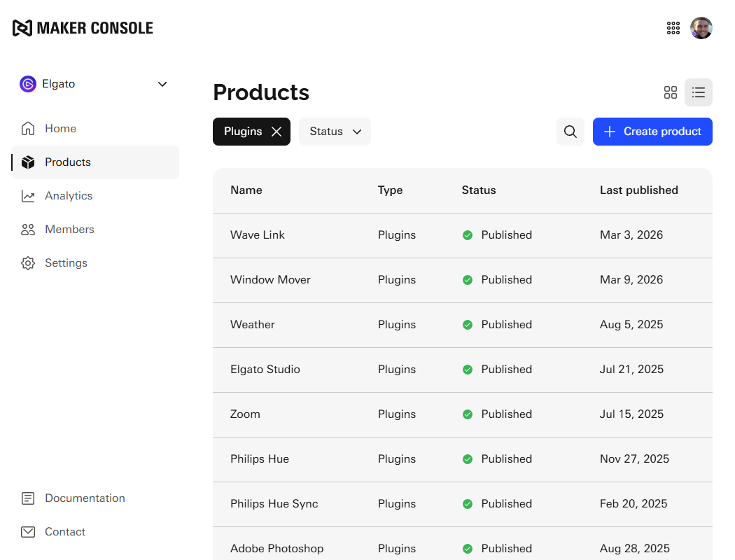This screenshot has width=735, height=560.
Task: Click the Contact envelope icon
Action: pyautogui.click(x=28, y=532)
